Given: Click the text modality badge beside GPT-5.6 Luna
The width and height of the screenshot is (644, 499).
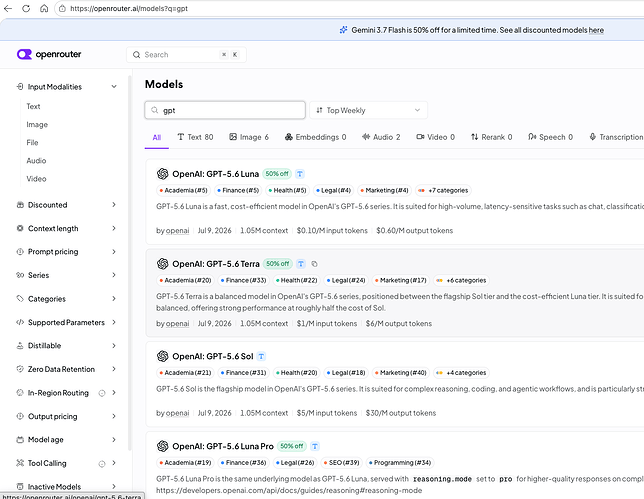Looking at the screenshot, I should (x=300, y=174).
